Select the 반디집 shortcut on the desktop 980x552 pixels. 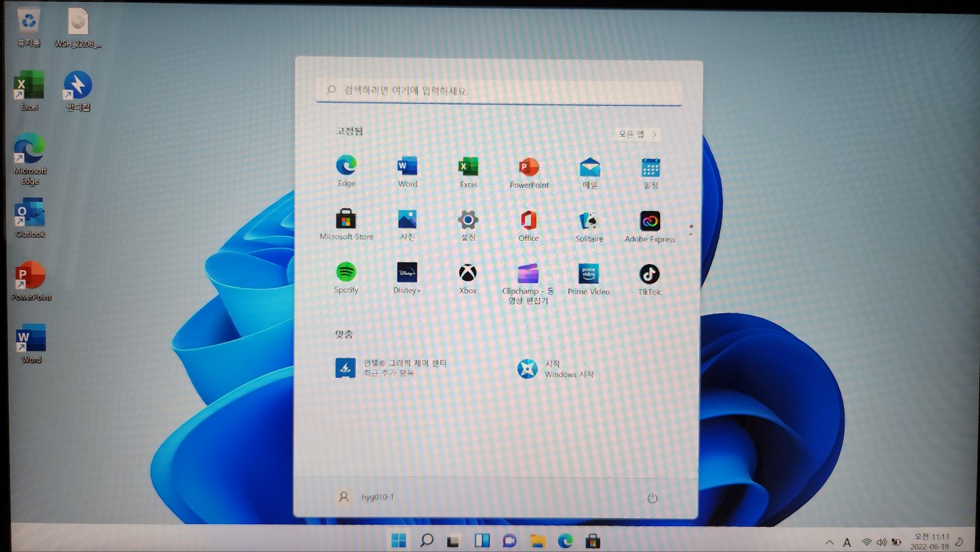78,91
